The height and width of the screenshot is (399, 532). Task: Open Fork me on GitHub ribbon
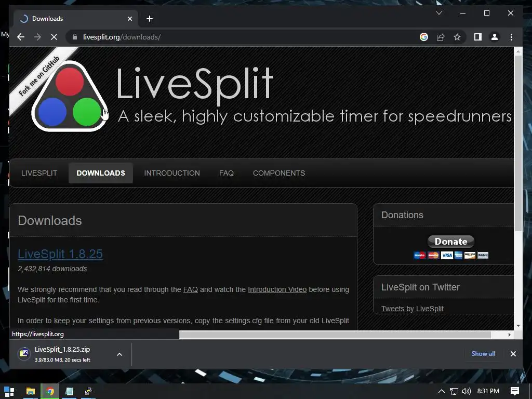[39, 76]
